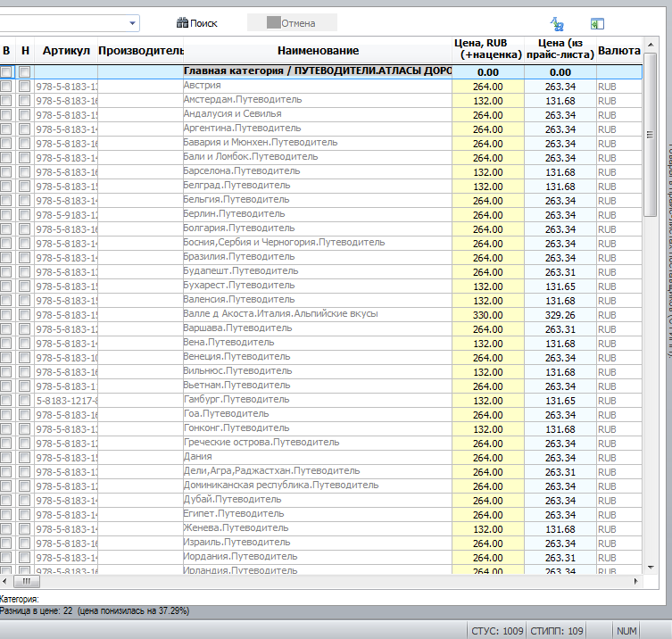The height and width of the screenshot is (639, 672).
Task: Tick the Н checkbox for Барселона.Путеводитель row
Action: tap(24, 172)
